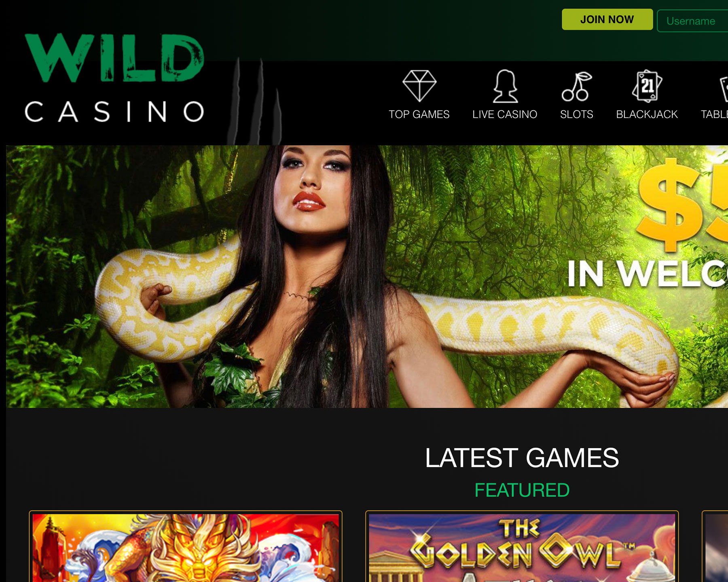The image size is (728, 582).
Task: Click the LATEST GAMES heading
Action: 522,458
